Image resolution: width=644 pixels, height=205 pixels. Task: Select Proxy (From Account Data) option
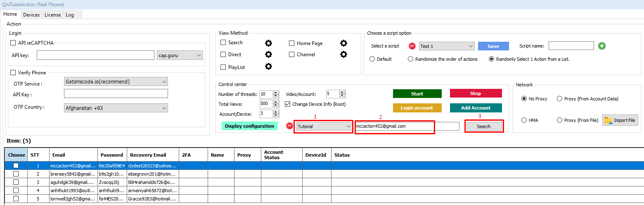560,99
